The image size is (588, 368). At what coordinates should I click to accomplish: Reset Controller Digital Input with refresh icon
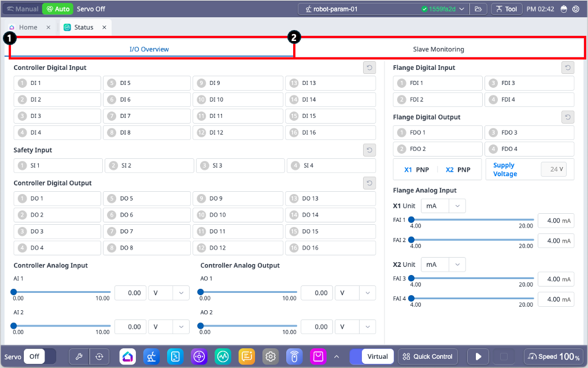click(369, 68)
